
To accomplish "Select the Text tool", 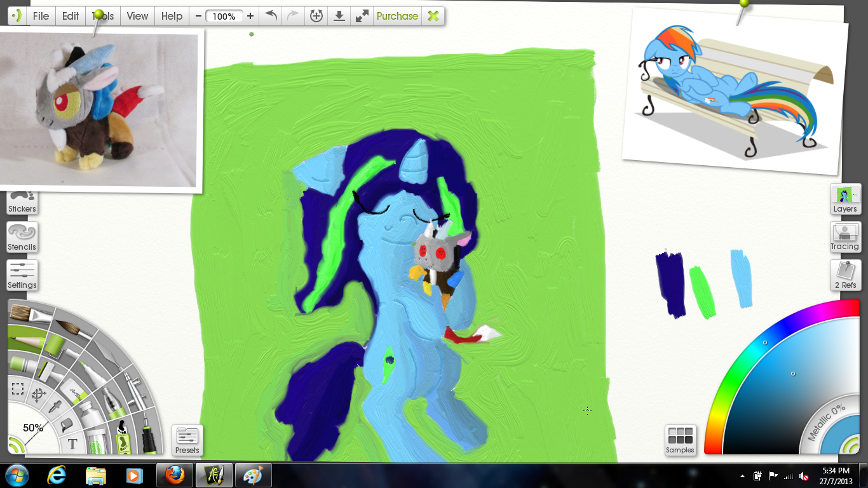I will 73,444.
